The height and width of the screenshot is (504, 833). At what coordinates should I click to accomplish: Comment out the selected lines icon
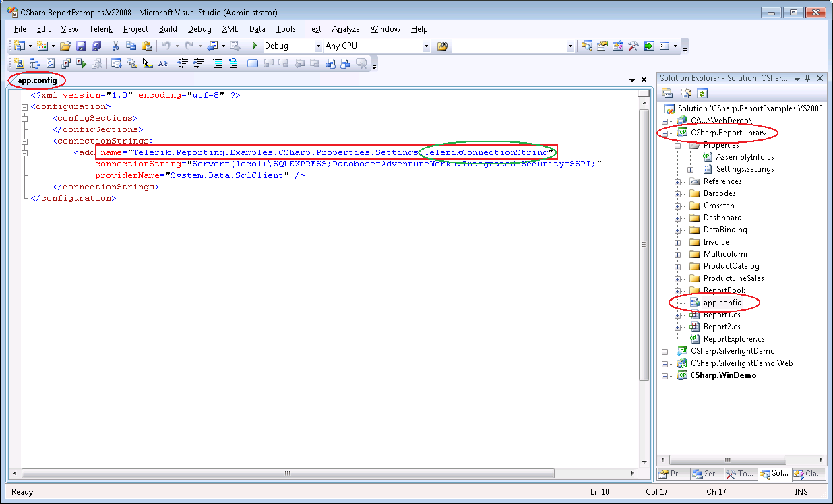click(218, 63)
